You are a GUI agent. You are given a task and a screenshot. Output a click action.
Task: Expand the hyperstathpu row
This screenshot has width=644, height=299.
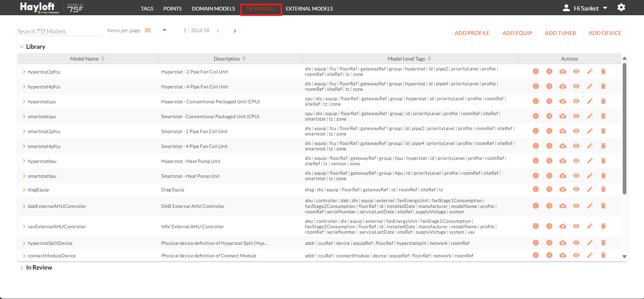coord(24,161)
